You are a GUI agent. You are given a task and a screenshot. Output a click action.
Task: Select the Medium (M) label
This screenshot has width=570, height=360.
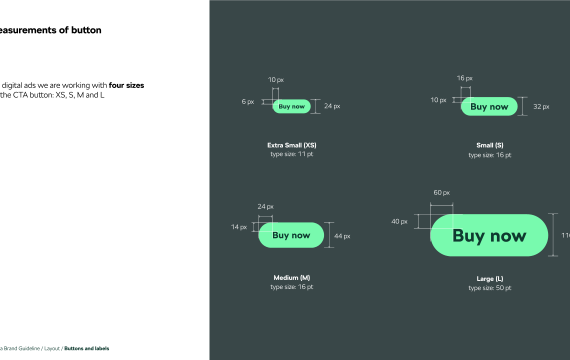tap(292, 277)
